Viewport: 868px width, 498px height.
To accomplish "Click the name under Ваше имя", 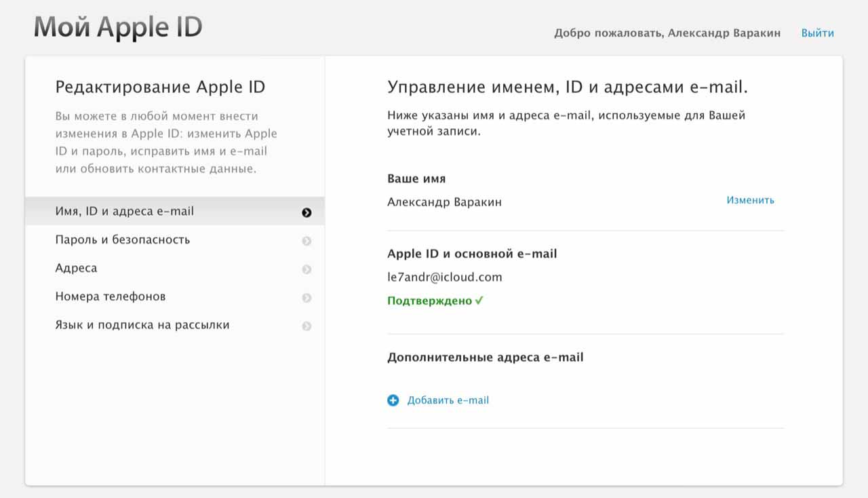I will point(444,202).
